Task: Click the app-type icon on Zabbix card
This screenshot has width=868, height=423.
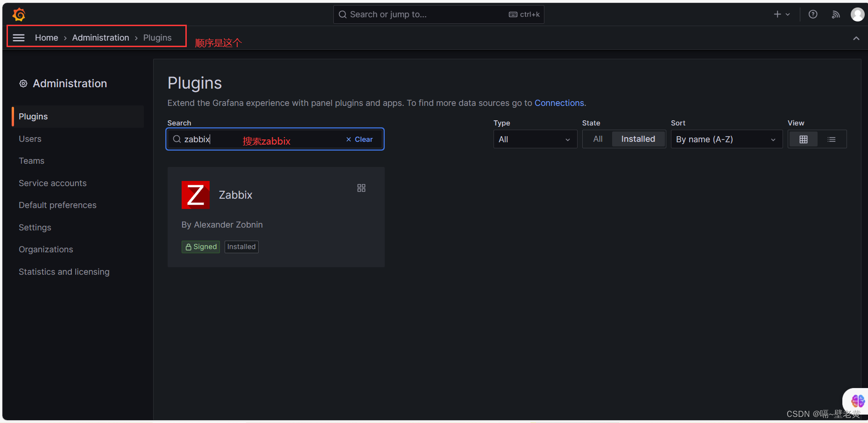Action: [x=361, y=188]
